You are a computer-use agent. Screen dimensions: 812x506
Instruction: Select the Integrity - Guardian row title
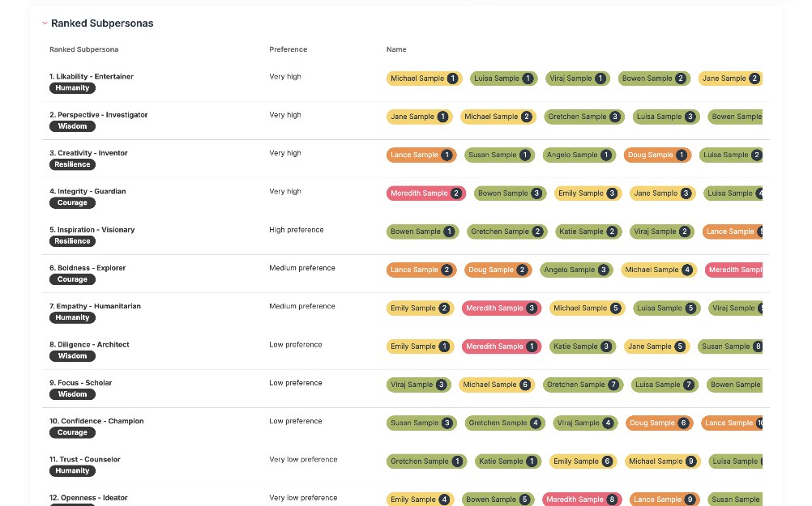[x=88, y=191]
